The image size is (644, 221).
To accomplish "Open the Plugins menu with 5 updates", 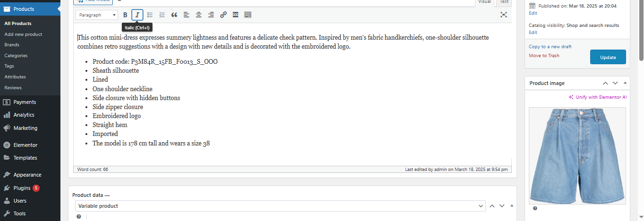I will tap(22, 188).
